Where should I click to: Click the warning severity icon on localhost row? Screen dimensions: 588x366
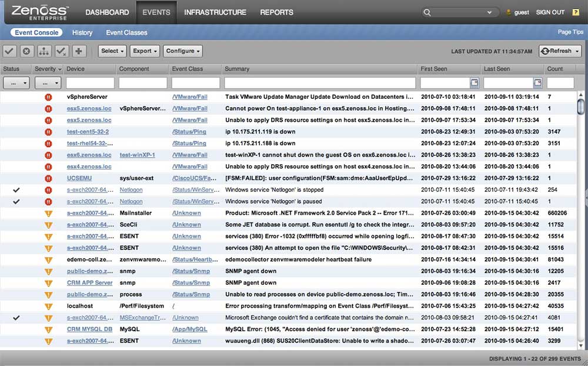click(x=48, y=307)
